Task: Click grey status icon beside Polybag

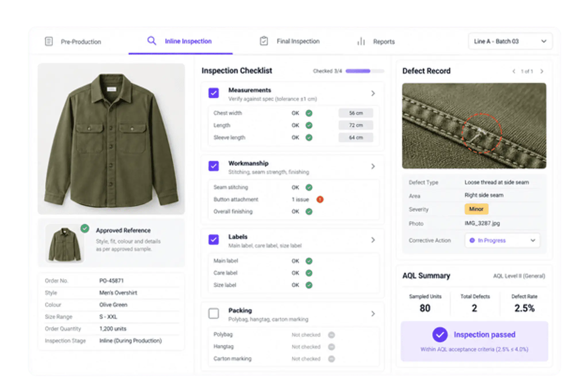Action: pos(331,335)
